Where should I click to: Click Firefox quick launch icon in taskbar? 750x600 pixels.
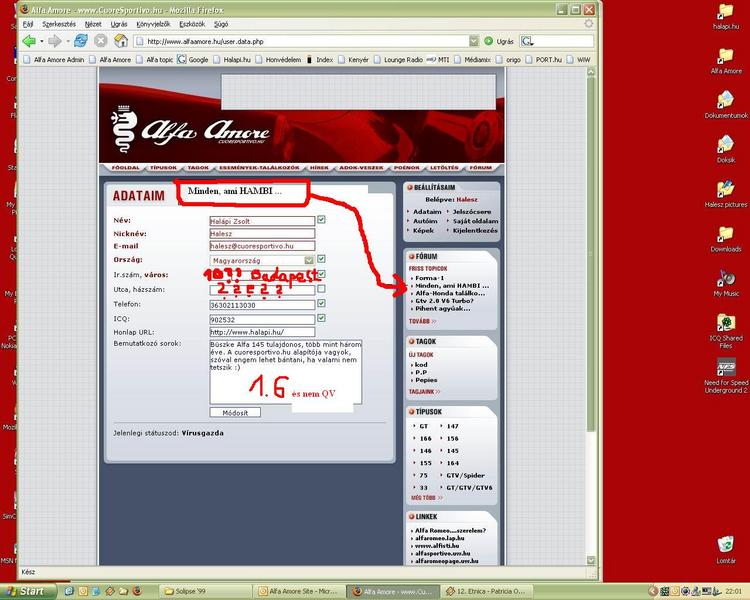137,591
